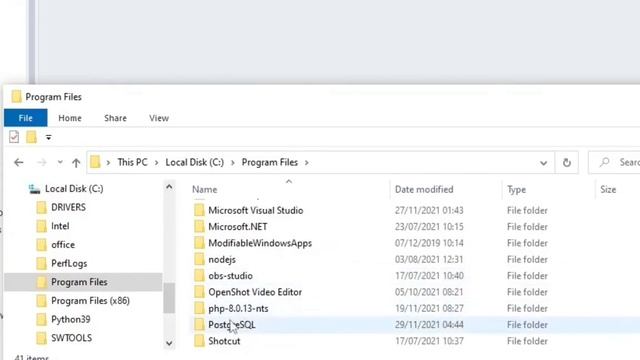Click the Program Files window title icon
The image size is (640, 360).
[16, 96]
